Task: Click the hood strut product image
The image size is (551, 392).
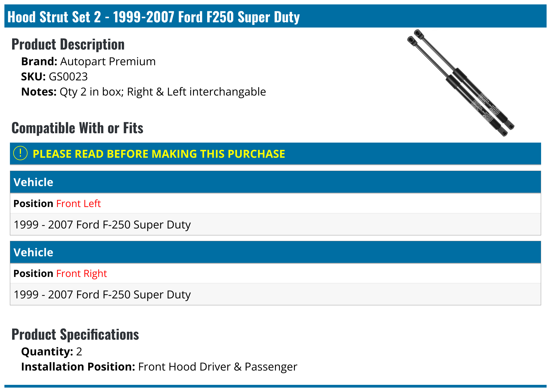Action: (x=461, y=83)
